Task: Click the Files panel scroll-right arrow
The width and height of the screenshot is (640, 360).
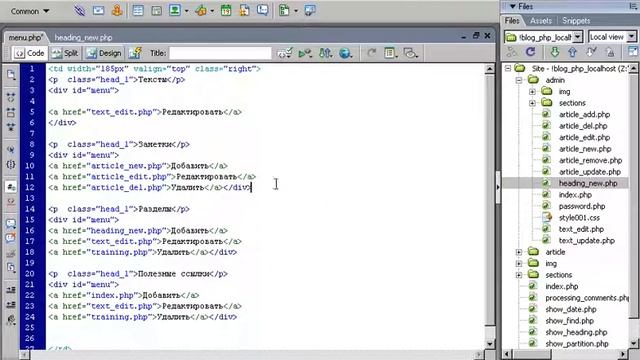Action: point(623,354)
